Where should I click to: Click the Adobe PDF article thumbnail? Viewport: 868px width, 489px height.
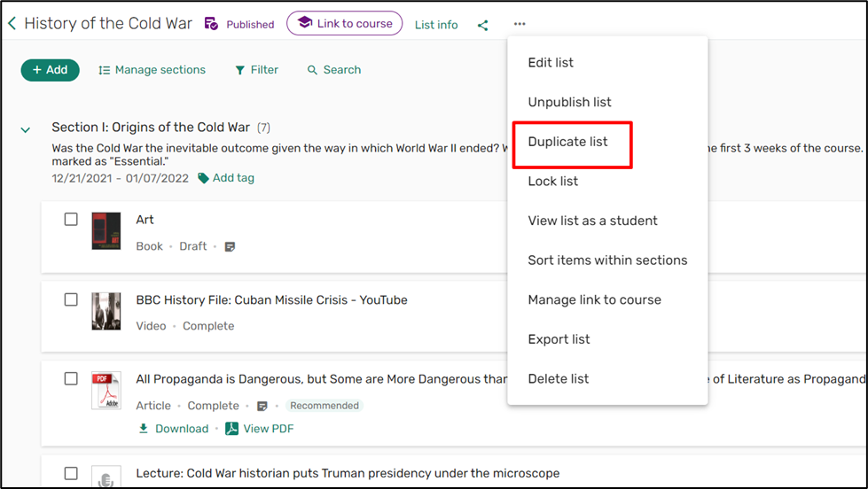106,391
